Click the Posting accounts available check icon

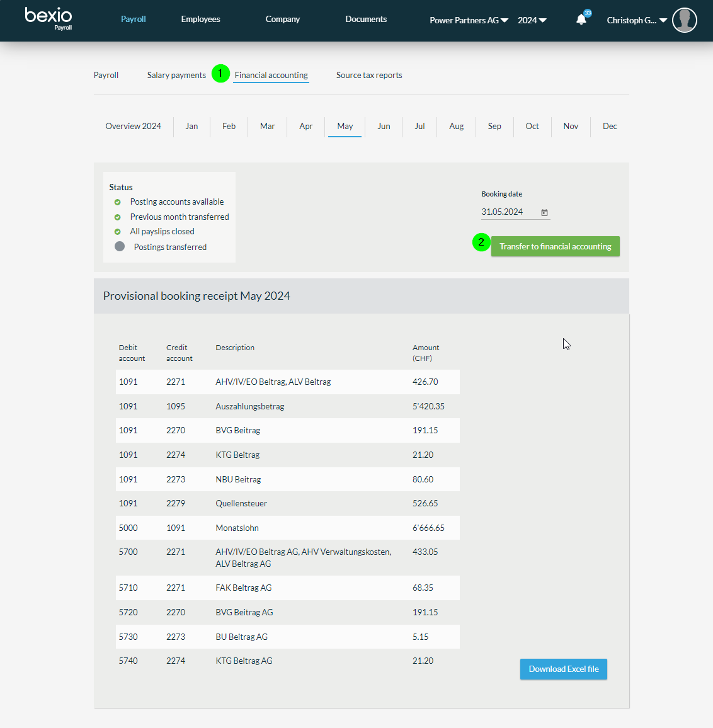click(x=118, y=202)
